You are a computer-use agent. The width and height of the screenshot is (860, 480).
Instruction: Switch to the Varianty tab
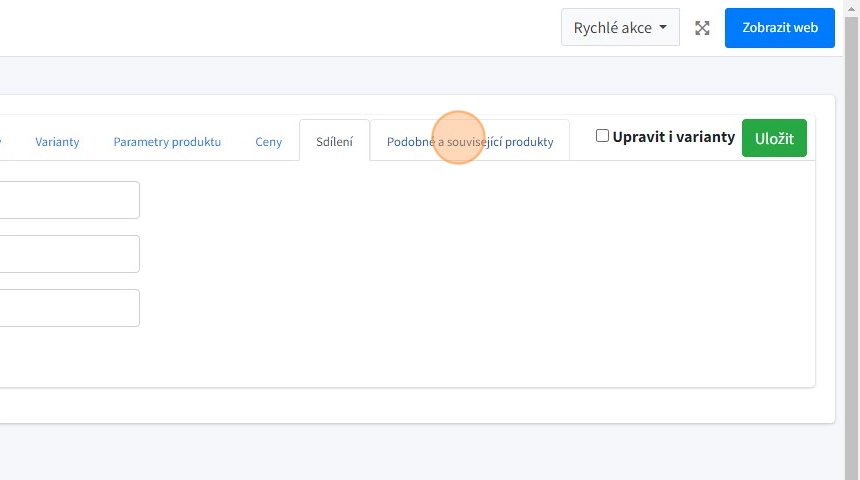pyautogui.click(x=57, y=142)
